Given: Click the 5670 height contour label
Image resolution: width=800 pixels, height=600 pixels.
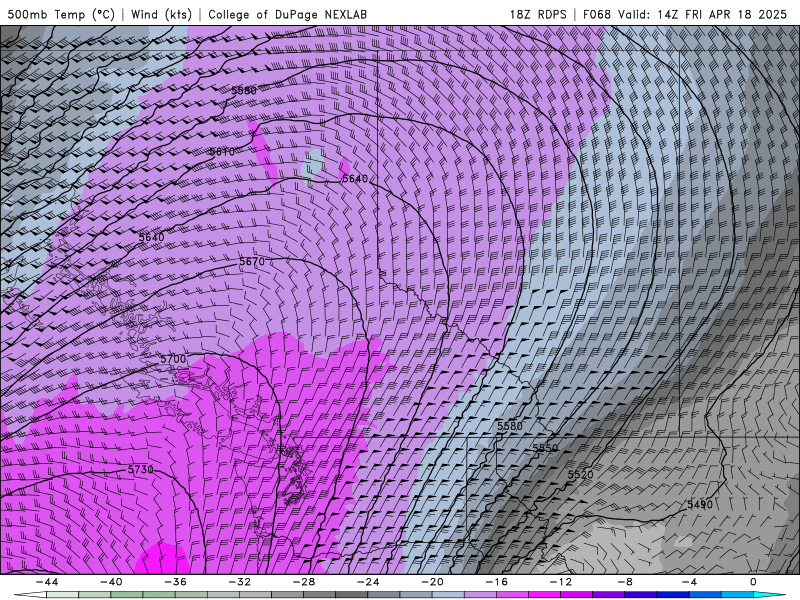Looking at the screenshot, I should coord(252,261).
